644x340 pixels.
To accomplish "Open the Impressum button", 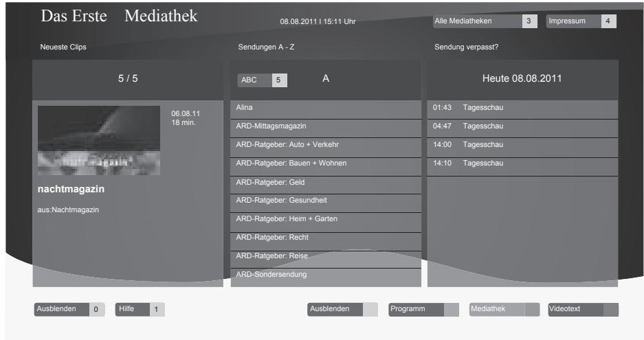I will click(x=581, y=21).
